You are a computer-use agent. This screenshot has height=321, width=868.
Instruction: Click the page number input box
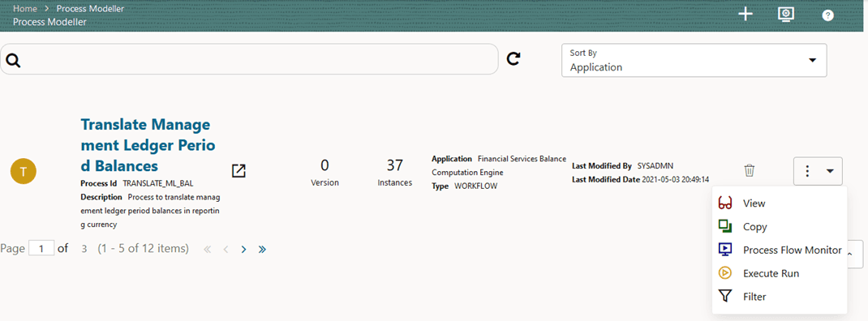(41, 249)
